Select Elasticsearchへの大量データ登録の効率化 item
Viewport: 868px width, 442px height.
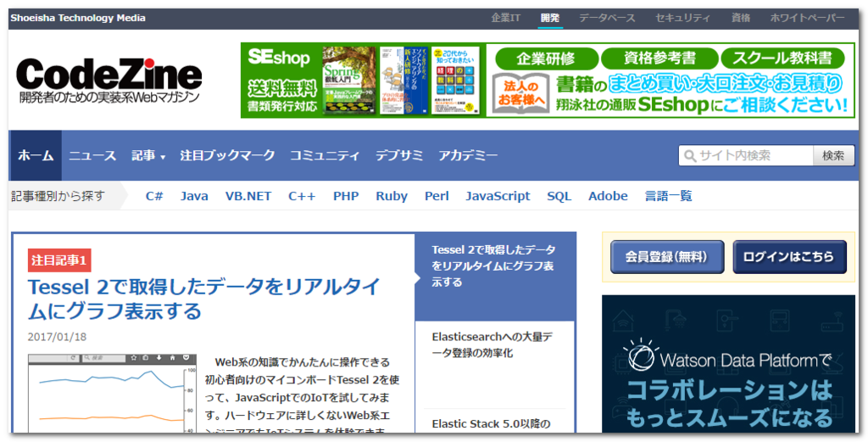click(x=492, y=344)
